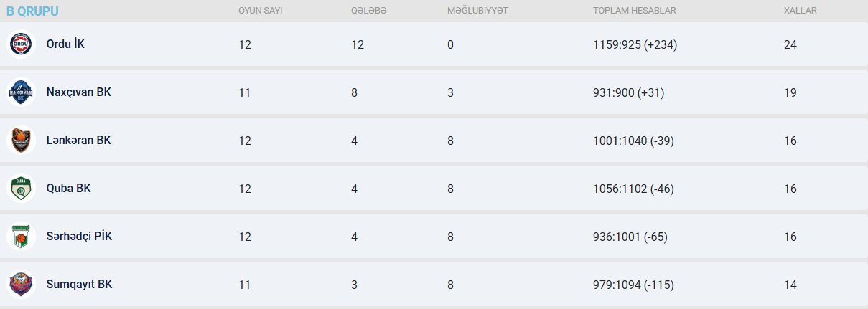The image size is (868, 309).
Task: Click the B QRUPU group heading
Action: (32, 11)
